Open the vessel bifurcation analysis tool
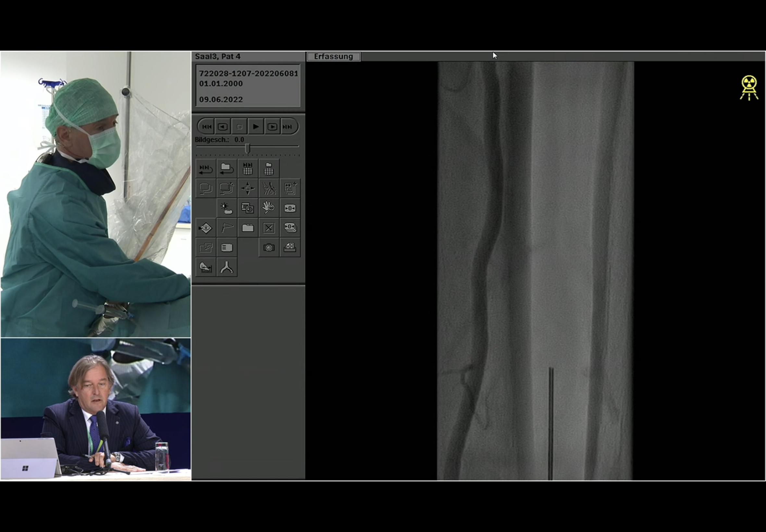Viewport: 766px width, 532px height. coord(227,267)
